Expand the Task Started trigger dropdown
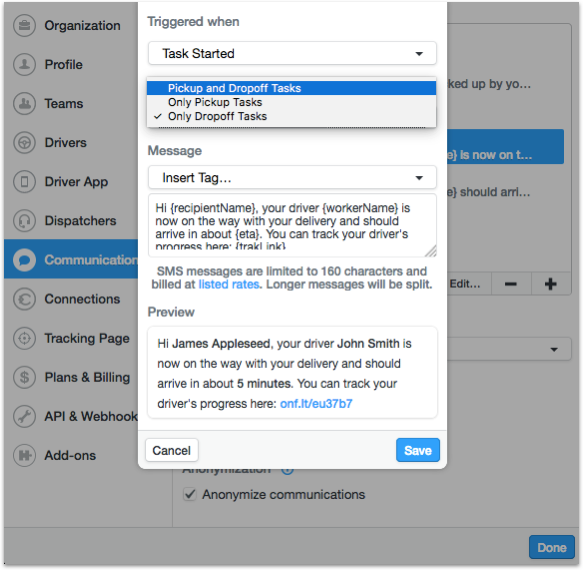Image resolution: width=583 pixels, height=570 pixels. [292, 54]
